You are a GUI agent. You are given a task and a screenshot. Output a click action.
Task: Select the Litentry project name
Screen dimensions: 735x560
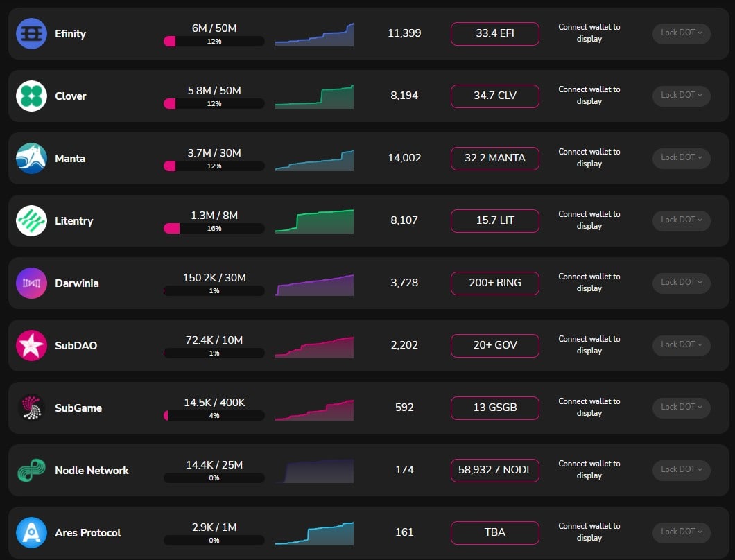pos(74,220)
